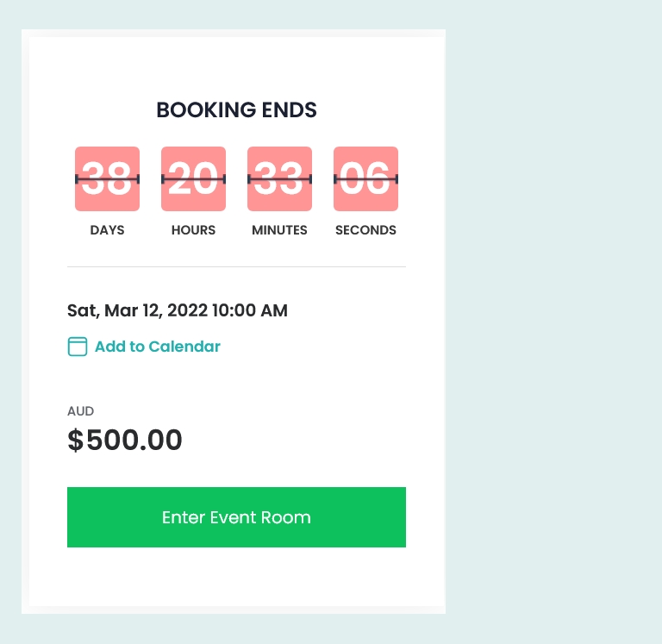Click the $500.00 price amount
This screenshot has width=662, height=644.
coord(125,440)
